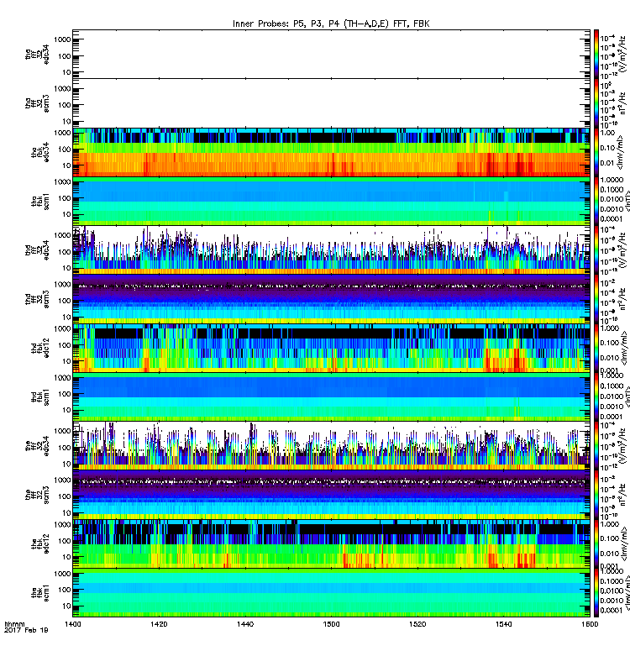This screenshot has width=630, height=672.
Task: Click the 10 y-tick of thd fff scm3
Action: click(x=66, y=318)
